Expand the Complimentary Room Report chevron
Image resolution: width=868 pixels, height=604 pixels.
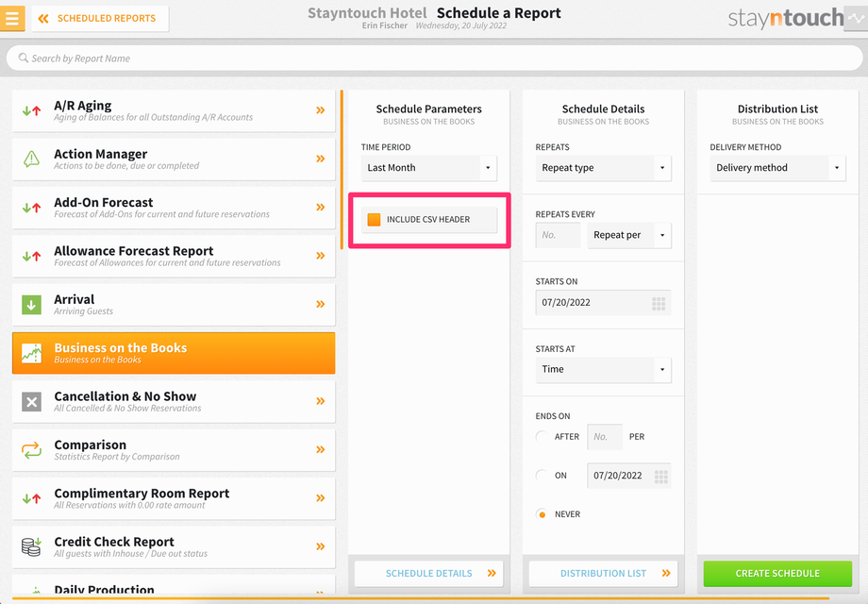(x=321, y=497)
